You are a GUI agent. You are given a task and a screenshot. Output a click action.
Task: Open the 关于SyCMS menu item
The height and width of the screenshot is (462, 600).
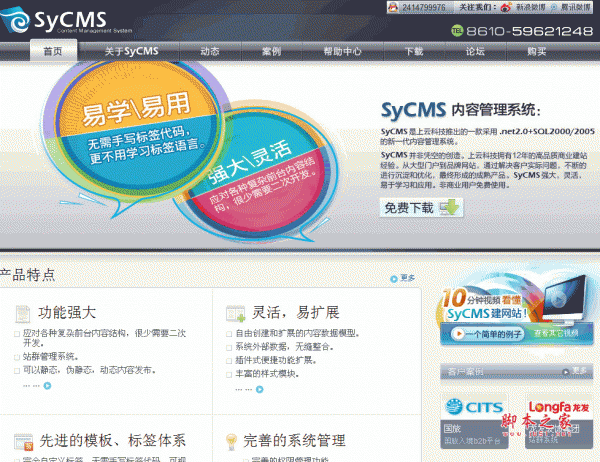(131, 51)
